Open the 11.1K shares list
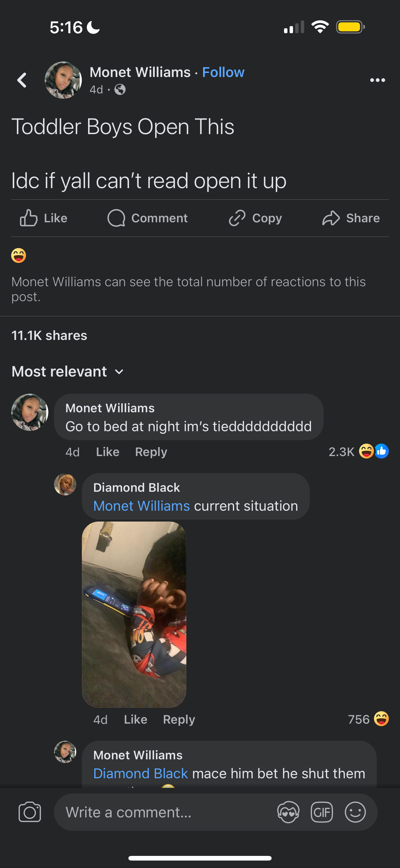The image size is (400, 868). tap(50, 335)
